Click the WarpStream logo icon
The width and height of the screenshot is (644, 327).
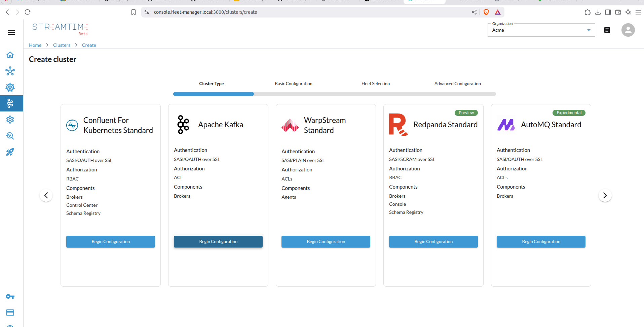[290, 125]
